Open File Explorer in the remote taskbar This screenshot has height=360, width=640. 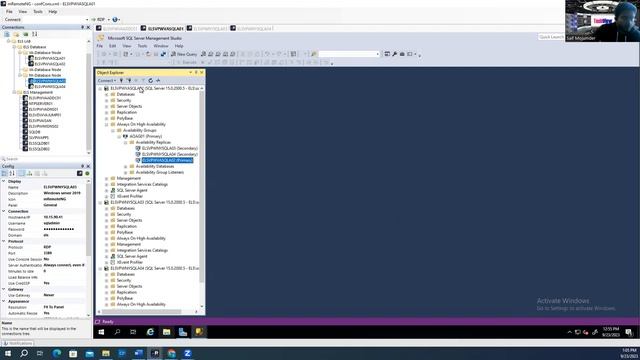point(166,332)
